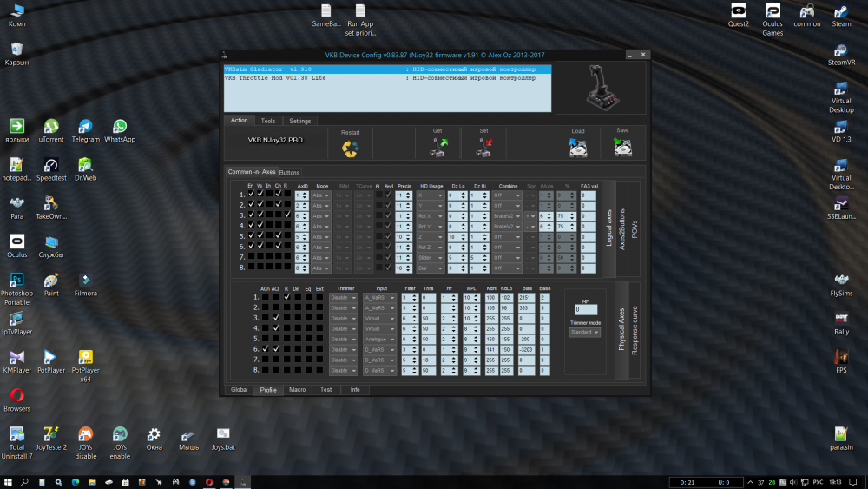Image resolution: width=868 pixels, height=489 pixels.
Task: Toggle the En checkbox for logical axis 7
Action: pos(251,256)
